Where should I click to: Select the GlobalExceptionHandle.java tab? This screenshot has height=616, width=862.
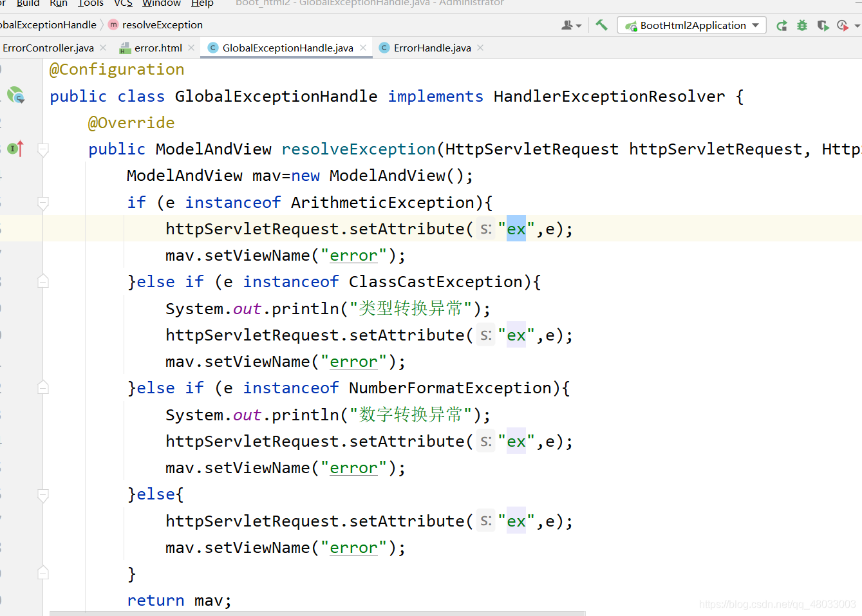point(288,48)
